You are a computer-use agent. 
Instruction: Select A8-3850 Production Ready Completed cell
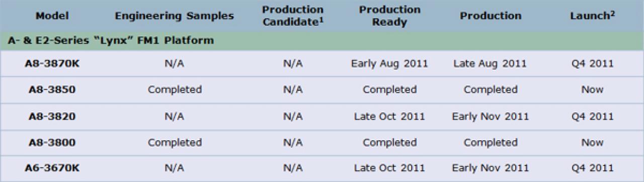pos(390,89)
